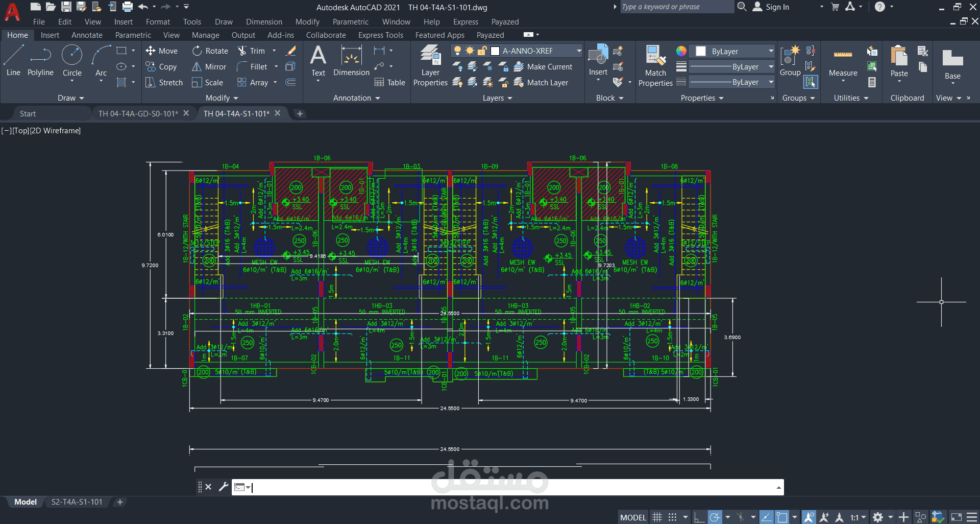This screenshot has height=524, width=980.
Task: Select the Circle tool
Action: pyautogui.click(x=72, y=61)
